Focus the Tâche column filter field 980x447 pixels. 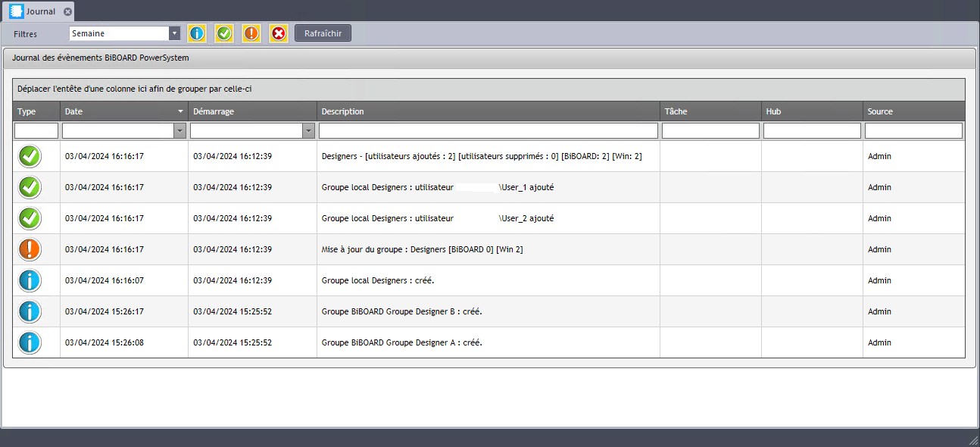point(710,131)
